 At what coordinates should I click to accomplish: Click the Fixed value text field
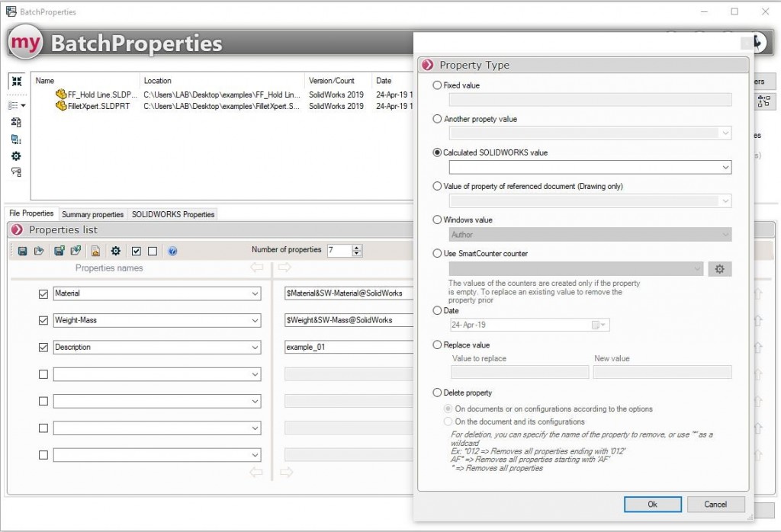(590, 100)
